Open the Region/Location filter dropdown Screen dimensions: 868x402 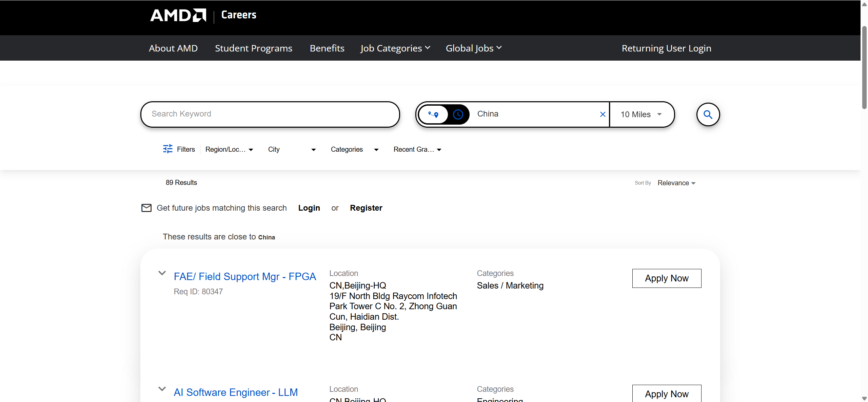229,149
